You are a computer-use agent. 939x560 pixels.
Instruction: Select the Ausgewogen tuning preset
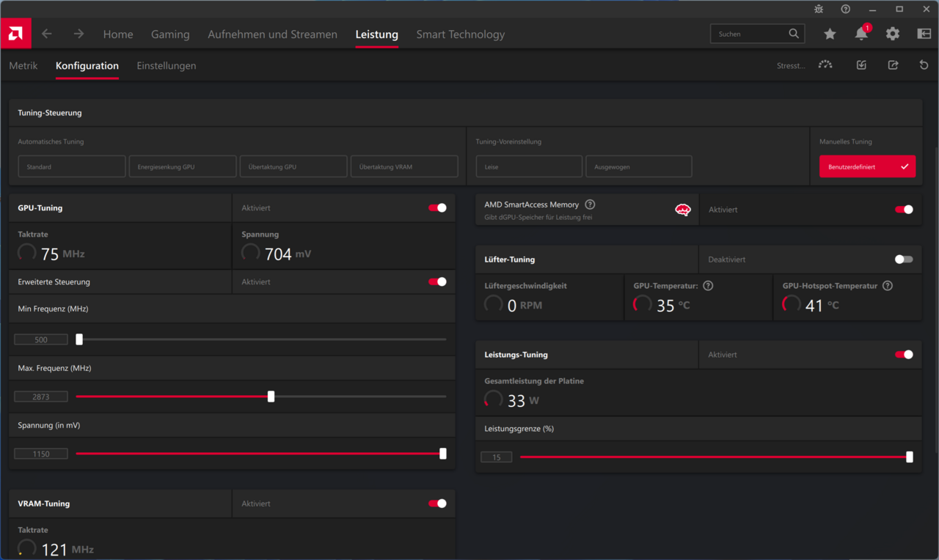pos(638,166)
